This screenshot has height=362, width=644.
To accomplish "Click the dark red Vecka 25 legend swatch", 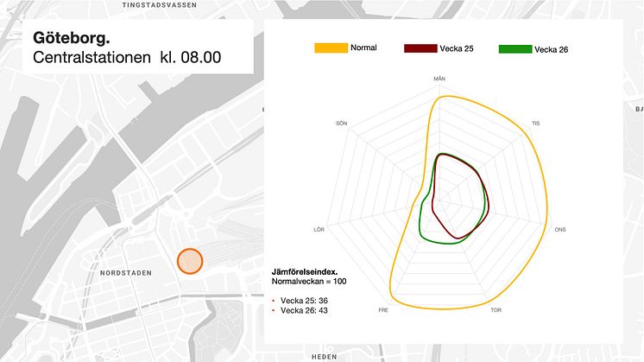I will point(420,48).
